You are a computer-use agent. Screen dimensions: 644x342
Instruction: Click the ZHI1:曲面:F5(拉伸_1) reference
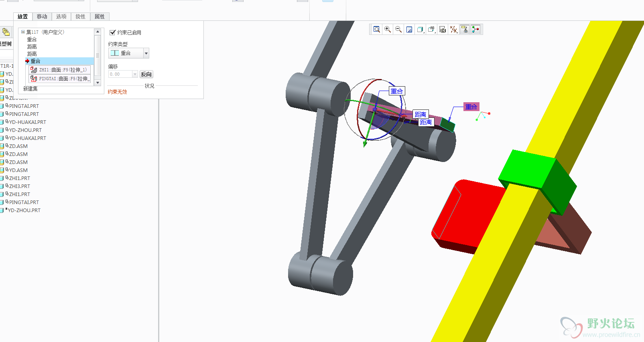click(x=63, y=70)
